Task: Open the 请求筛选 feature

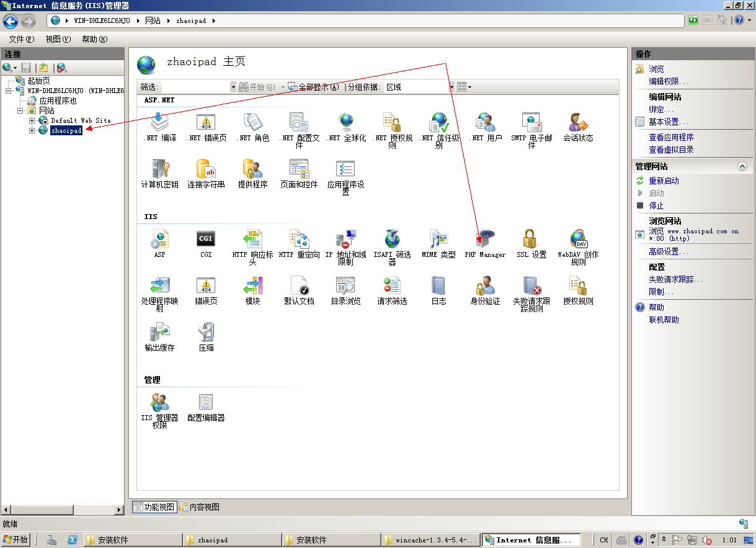Action: pyautogui.click(x=392, y=290)
